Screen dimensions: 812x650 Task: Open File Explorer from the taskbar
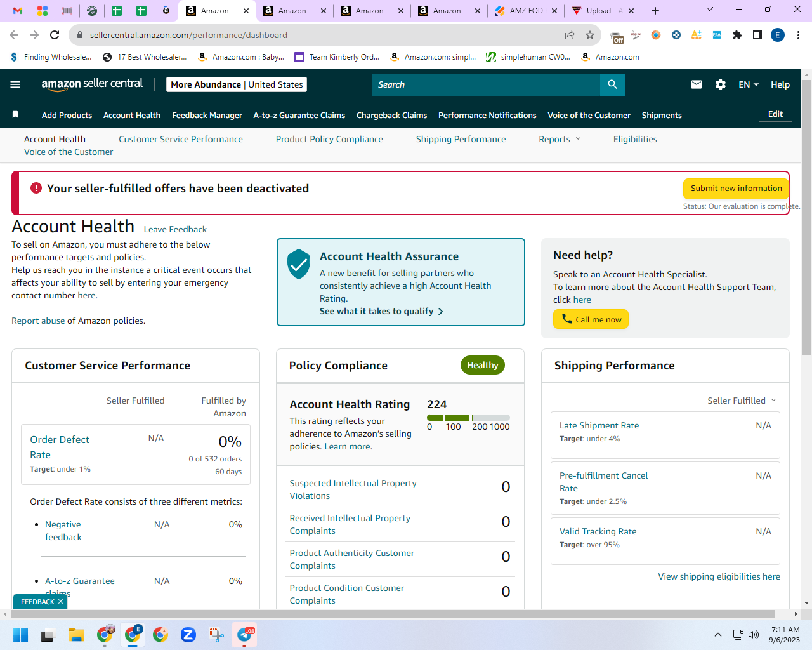click(77, 635)
